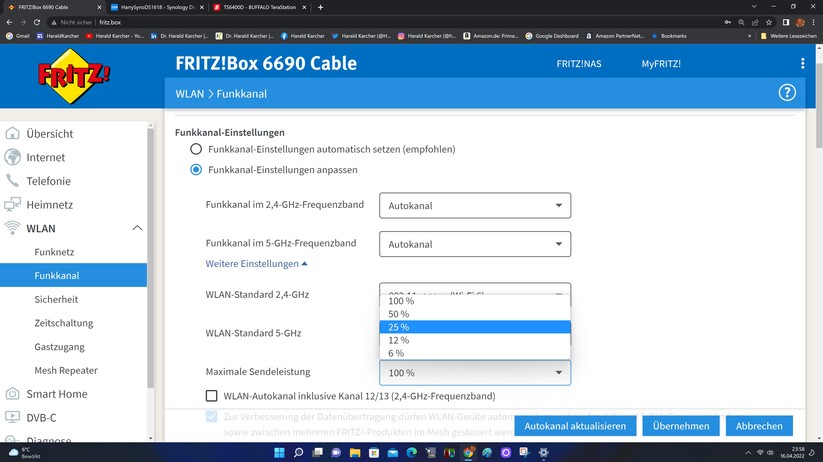Select automatic Funkkanal-Einstellungen radio button
Screen dimensions: 823x462
196,149
